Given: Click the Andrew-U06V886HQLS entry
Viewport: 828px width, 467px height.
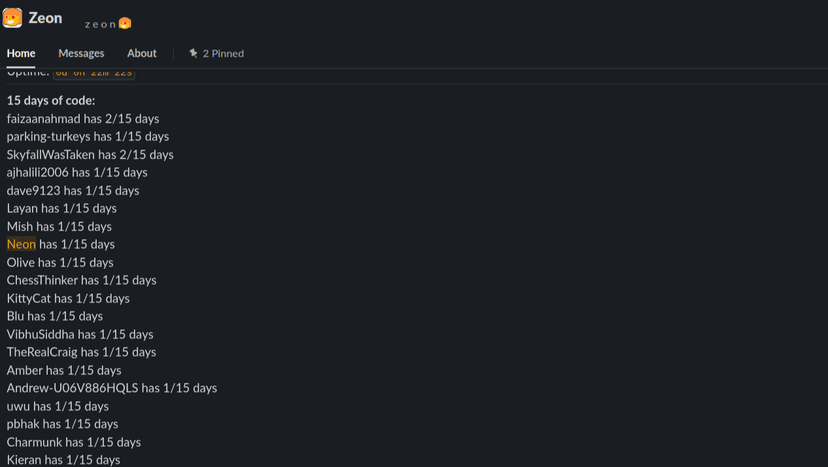Looking at the screenshot, I should (112, 388).
